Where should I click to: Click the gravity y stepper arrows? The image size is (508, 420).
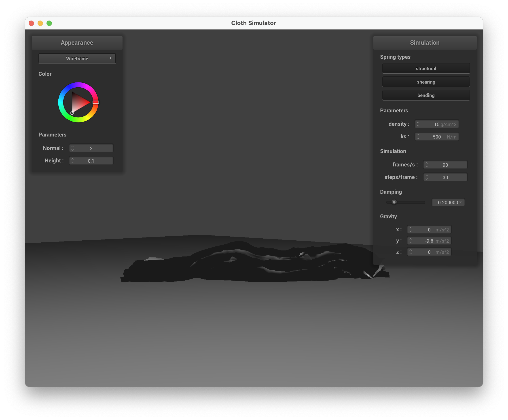pos(411,241)
